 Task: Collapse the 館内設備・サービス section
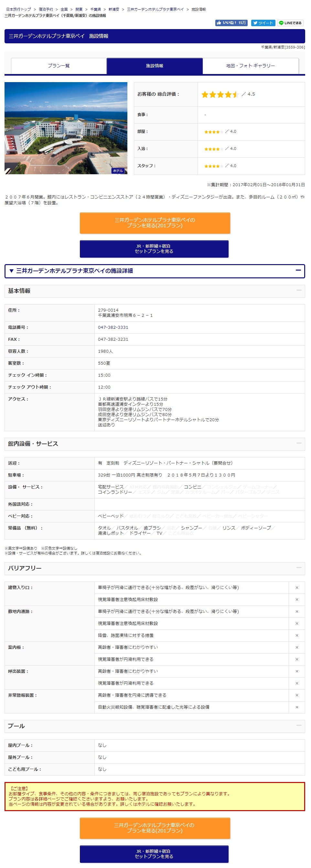(298, 444)
